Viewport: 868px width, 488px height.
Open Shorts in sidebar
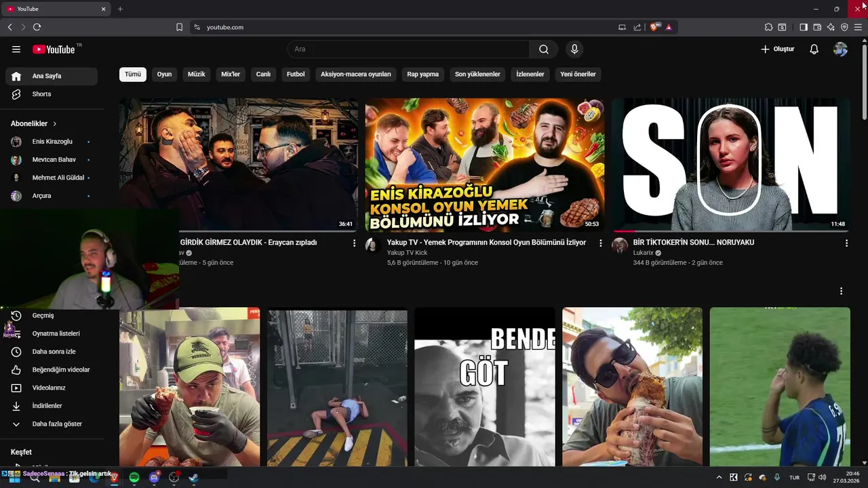point(52,94)
